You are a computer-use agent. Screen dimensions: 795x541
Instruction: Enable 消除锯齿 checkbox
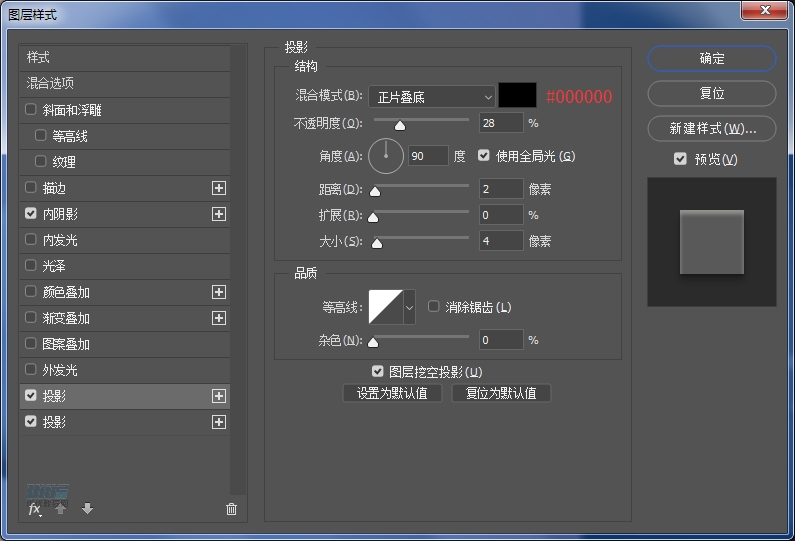[433, 306]
